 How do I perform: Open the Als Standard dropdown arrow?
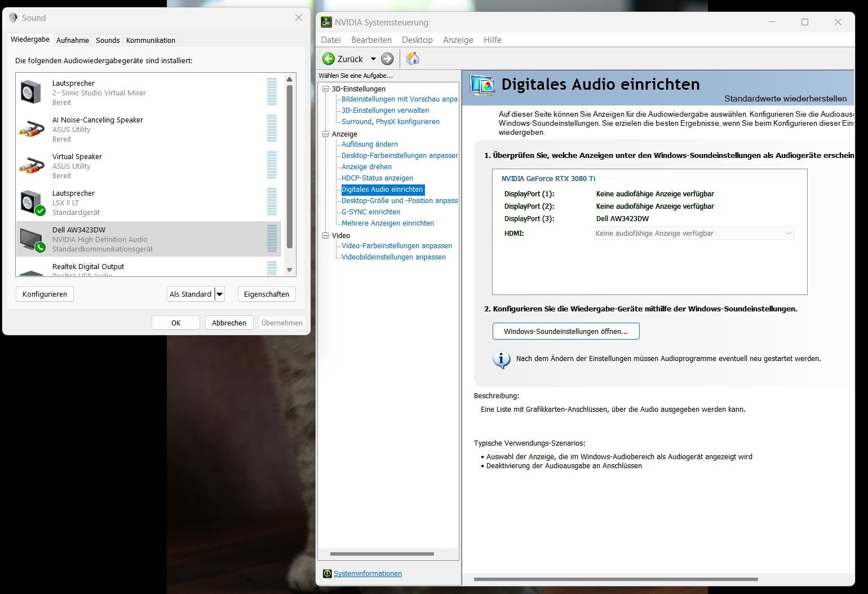click(220, 294)
